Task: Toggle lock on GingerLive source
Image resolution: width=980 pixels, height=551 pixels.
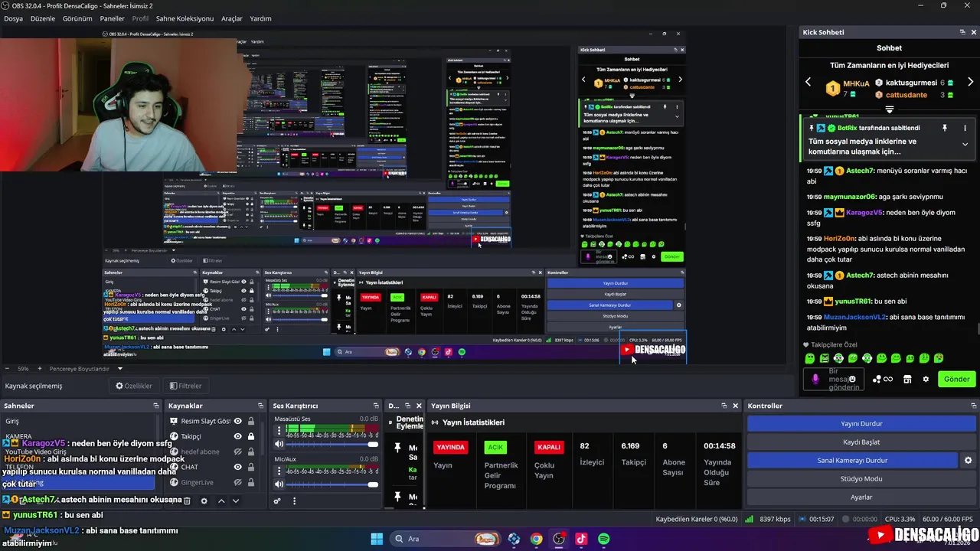Action: tap(251, 482)
